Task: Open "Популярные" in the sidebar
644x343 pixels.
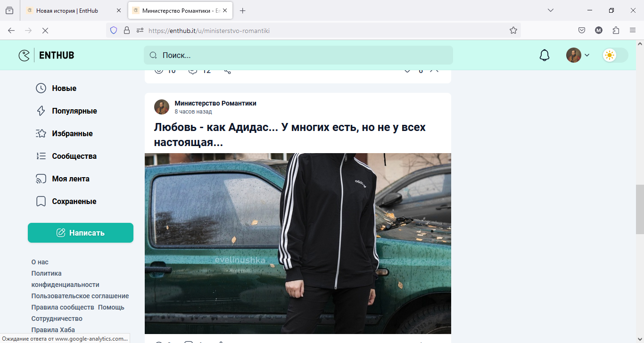Action: click(74, 111)
